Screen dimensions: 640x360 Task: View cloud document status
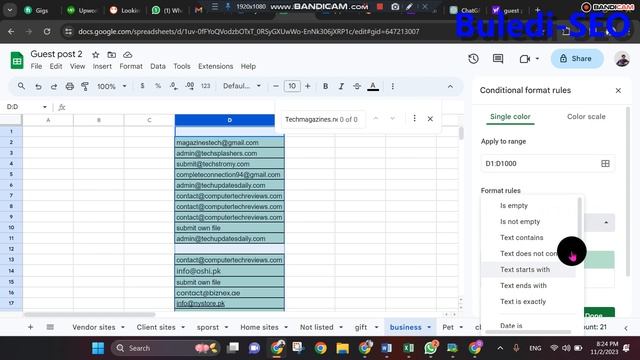click(x=127, y=55)
